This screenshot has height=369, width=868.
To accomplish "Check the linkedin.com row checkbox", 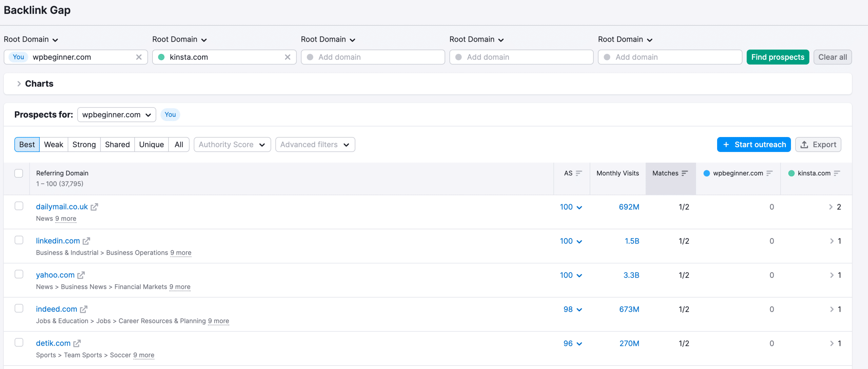I will click(x=19, y=240).
